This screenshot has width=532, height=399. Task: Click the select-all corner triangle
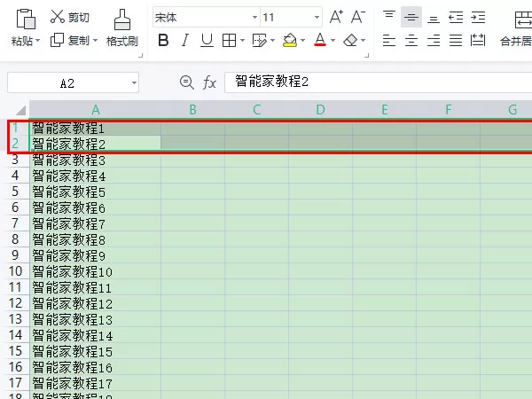(21, 111)
